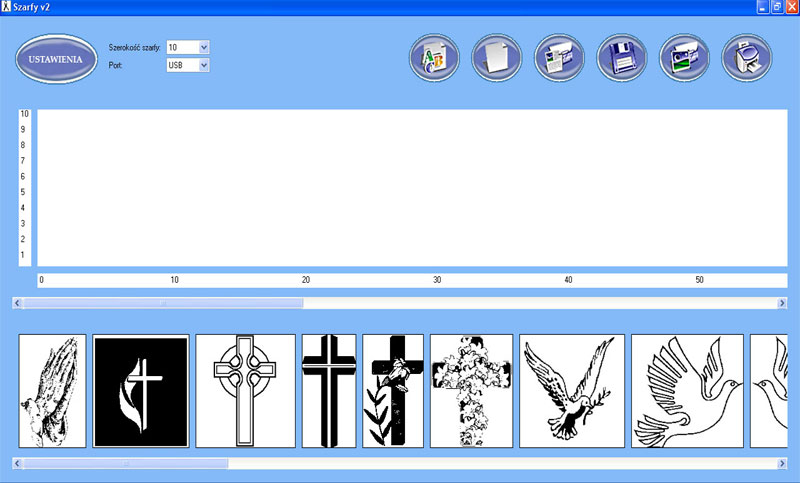
Task: Click the 40 mark on horizontal ruler
Action: (568, 280)
